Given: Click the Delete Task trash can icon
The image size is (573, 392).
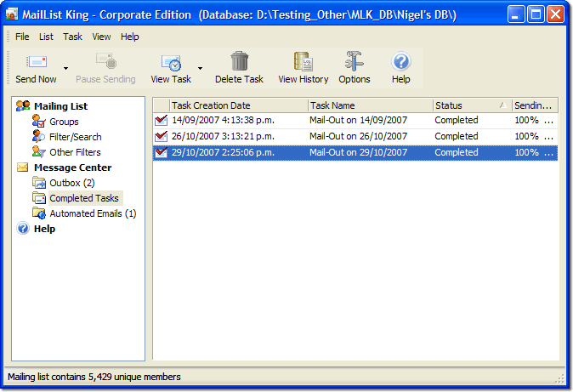Looking at the screenshot, I should (240, 60).
